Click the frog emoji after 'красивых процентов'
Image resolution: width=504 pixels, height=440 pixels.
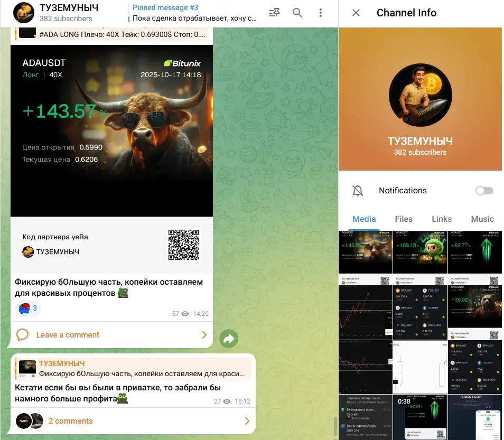click(x=123, y=293)
